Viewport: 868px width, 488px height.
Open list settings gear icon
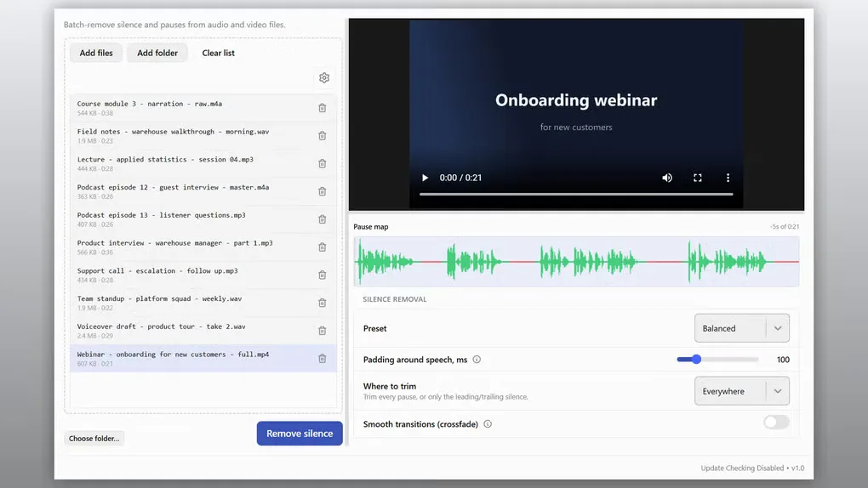tap(324, 78)
